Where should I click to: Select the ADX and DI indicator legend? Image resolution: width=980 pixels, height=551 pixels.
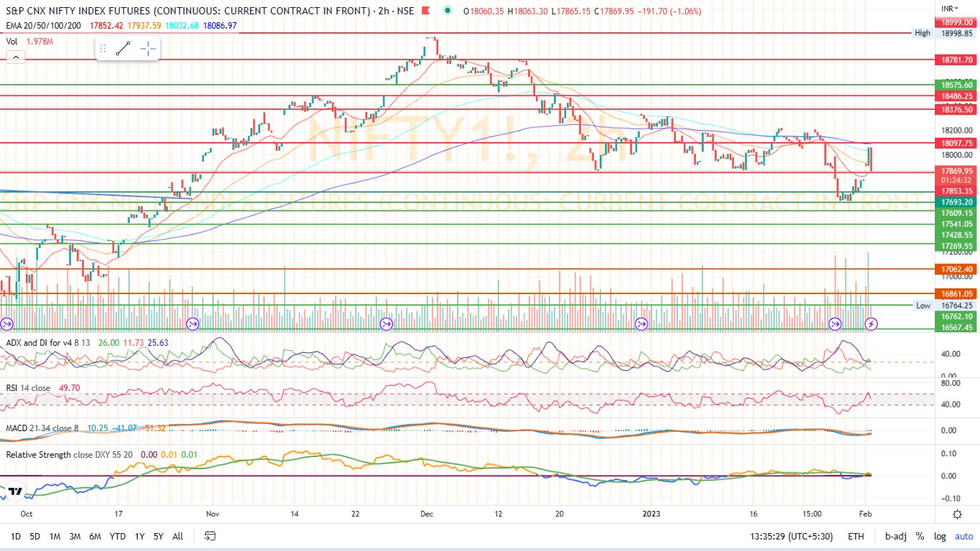coord(49,343)
